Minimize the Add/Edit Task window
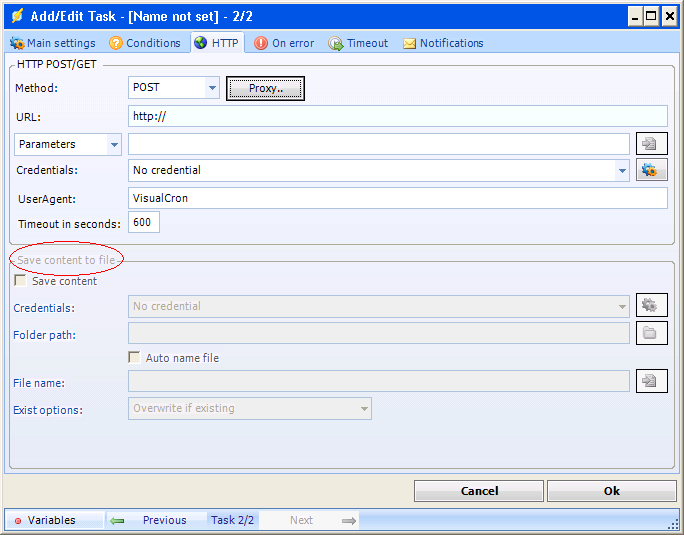The height and width of the screenshot is (535, 684). (x=635, y=17)
